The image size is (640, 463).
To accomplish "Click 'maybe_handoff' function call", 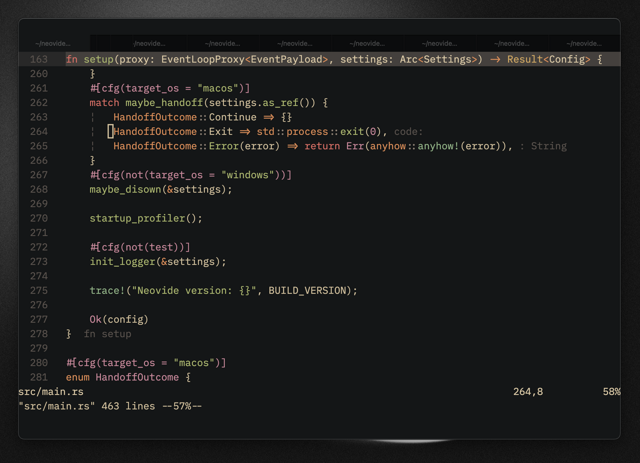I will point(164,103).
